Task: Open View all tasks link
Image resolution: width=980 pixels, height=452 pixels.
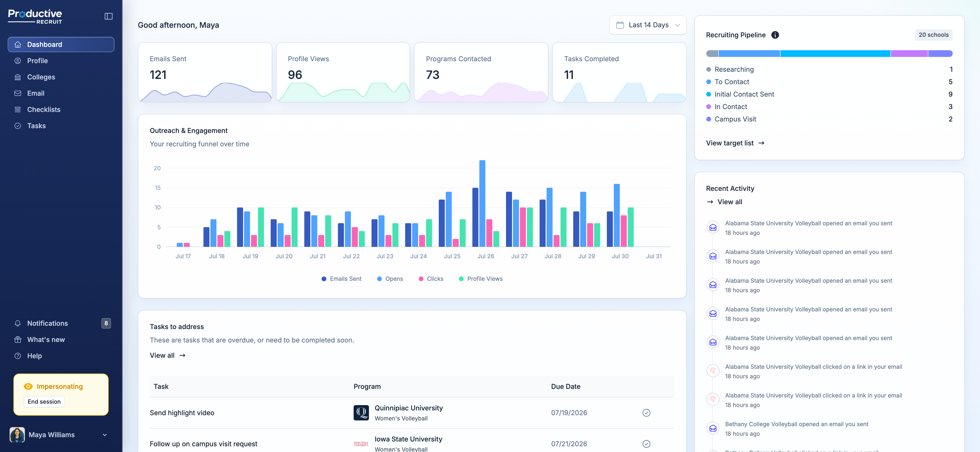Action: (x=167, y=355)
